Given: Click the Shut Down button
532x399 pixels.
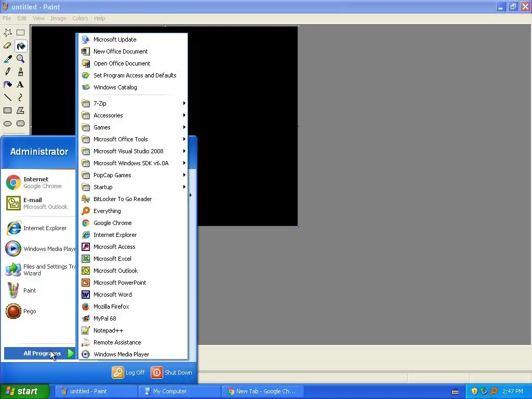Looking at the screenshot, I should pos(171,373).
